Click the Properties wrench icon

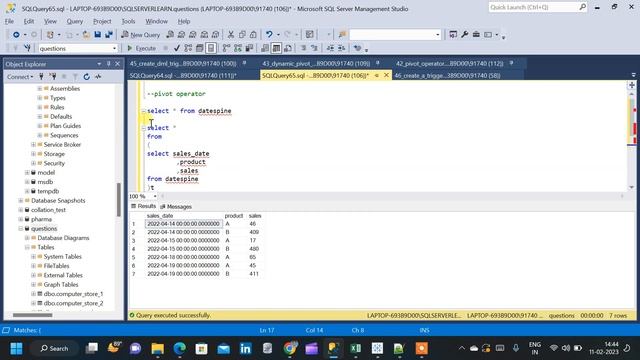(x=464, y=35)
